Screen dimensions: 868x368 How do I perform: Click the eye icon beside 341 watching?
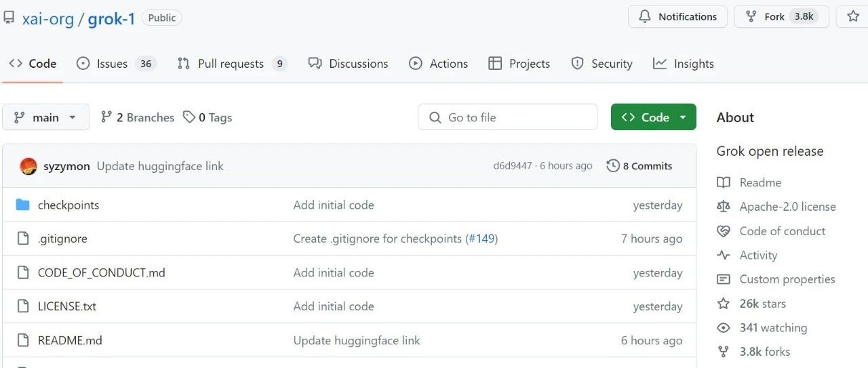click(724, 328)
